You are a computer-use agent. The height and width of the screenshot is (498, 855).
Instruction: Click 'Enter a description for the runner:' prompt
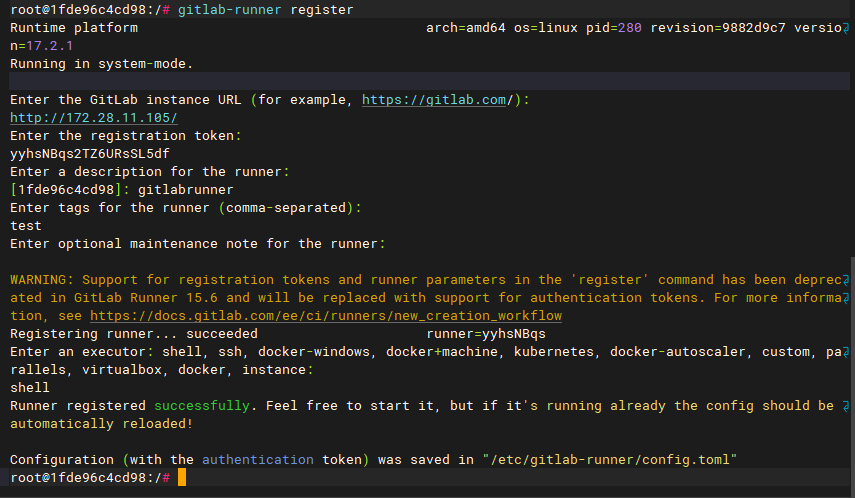pyautogui.click(x=150, y=172)
